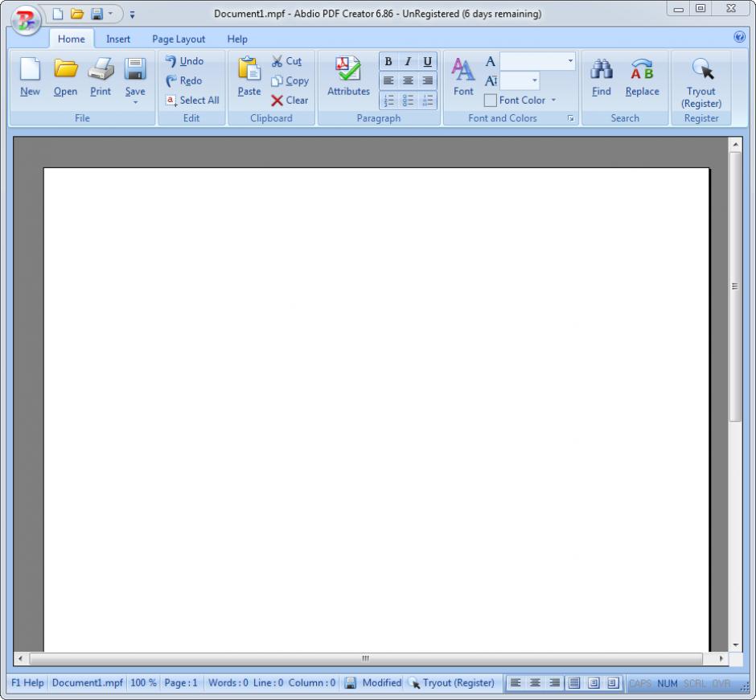Click F1 Help in status bar

pyautogui.click(x=27, y=682)
